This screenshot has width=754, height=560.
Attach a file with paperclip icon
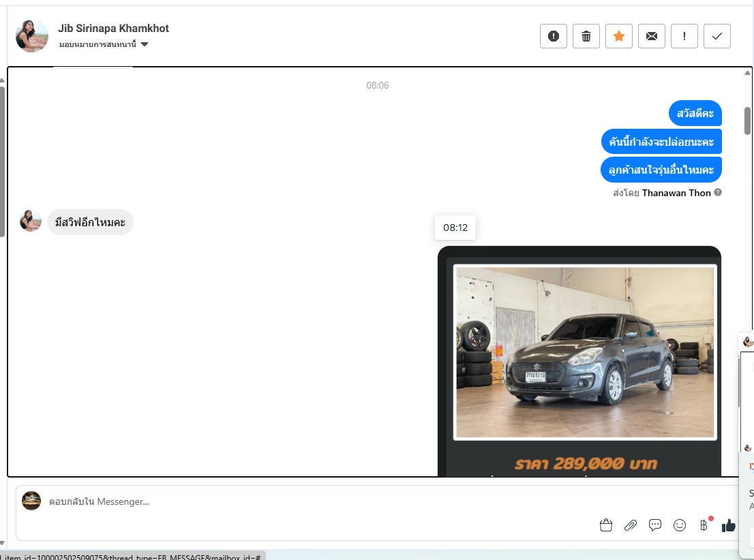tap(631, 525)
